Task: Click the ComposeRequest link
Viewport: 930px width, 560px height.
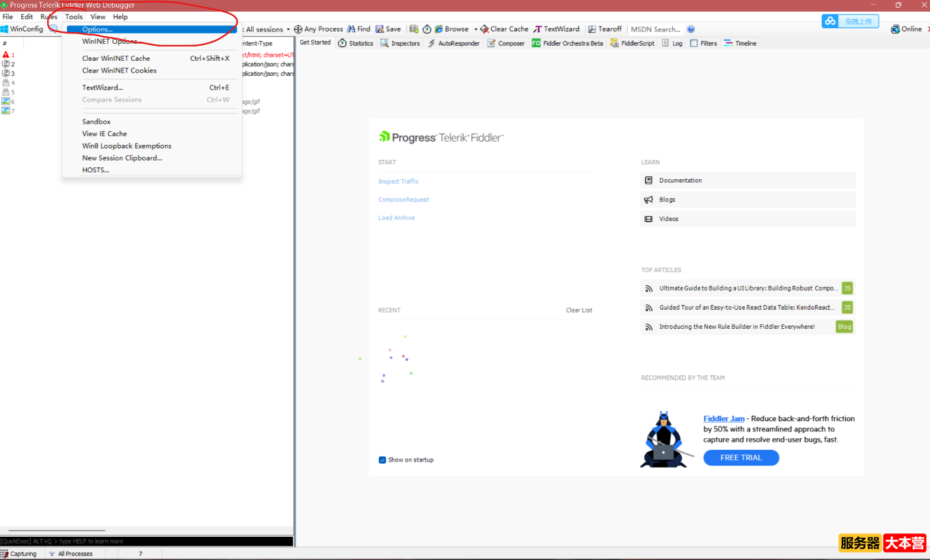Action: pos(403,200)
